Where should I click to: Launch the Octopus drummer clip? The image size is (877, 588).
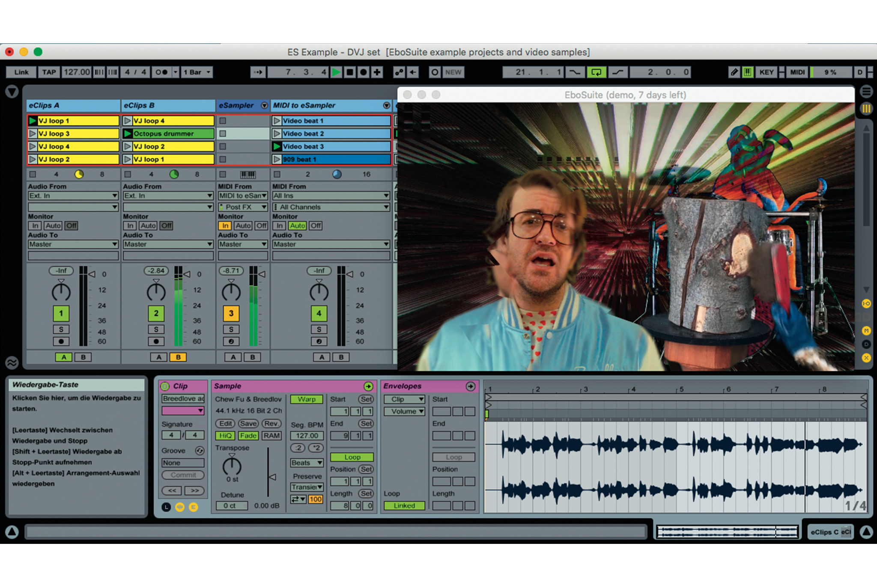coord(128,134)
